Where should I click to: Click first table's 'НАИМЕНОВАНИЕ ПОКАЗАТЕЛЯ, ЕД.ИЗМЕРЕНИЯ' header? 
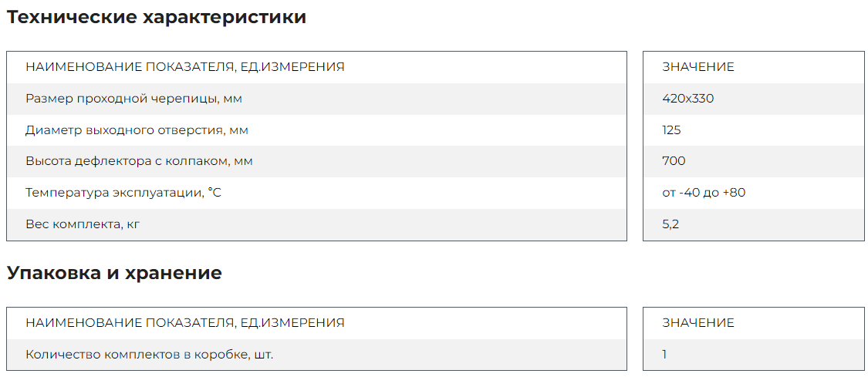[185, 67]
